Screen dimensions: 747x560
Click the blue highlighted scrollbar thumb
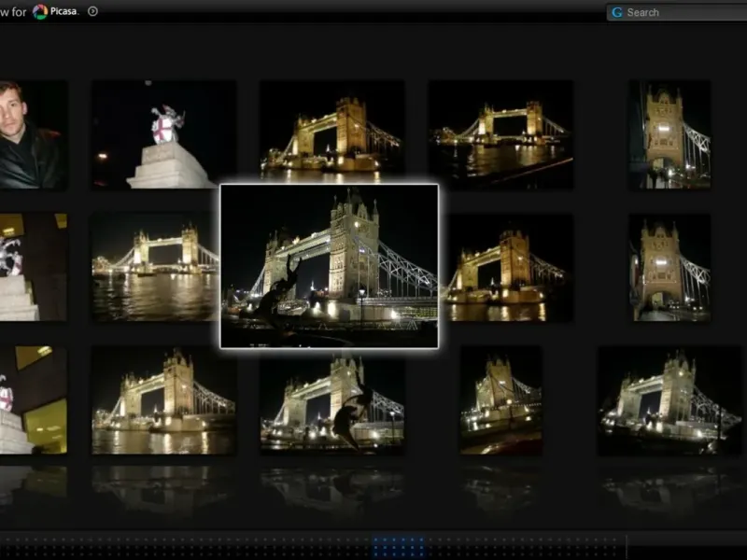tap(399, 546)
